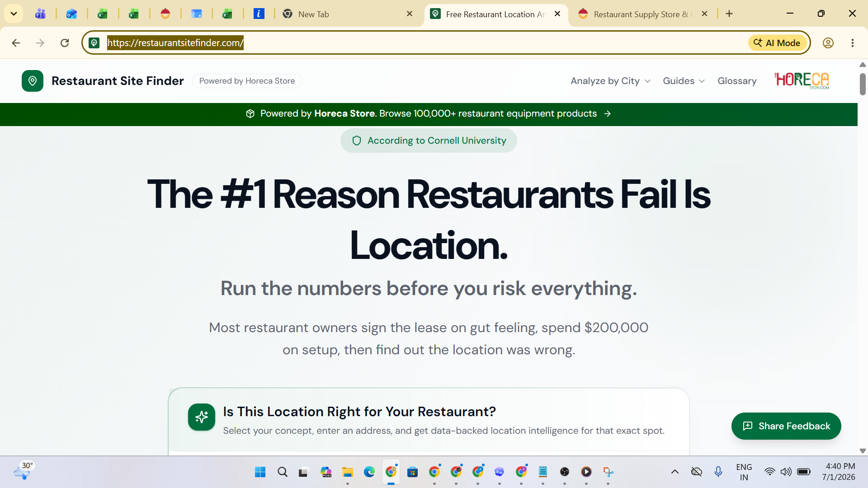Viewport: 868px width, 488px height.
Task: Reload the current page
Action: [65, 43]
